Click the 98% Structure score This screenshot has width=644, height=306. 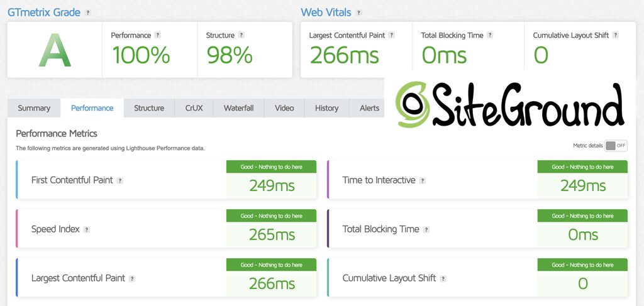tap(229, 55)
